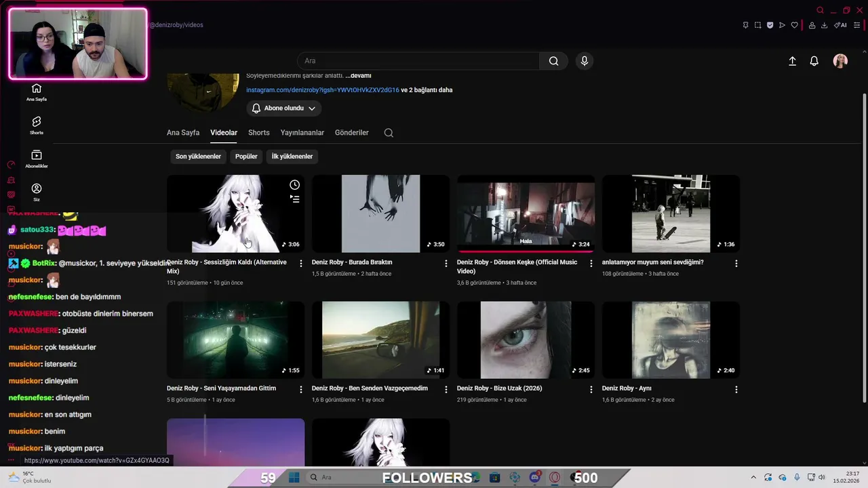Open Opera browser taskbar icon

[x=555, y=478]
